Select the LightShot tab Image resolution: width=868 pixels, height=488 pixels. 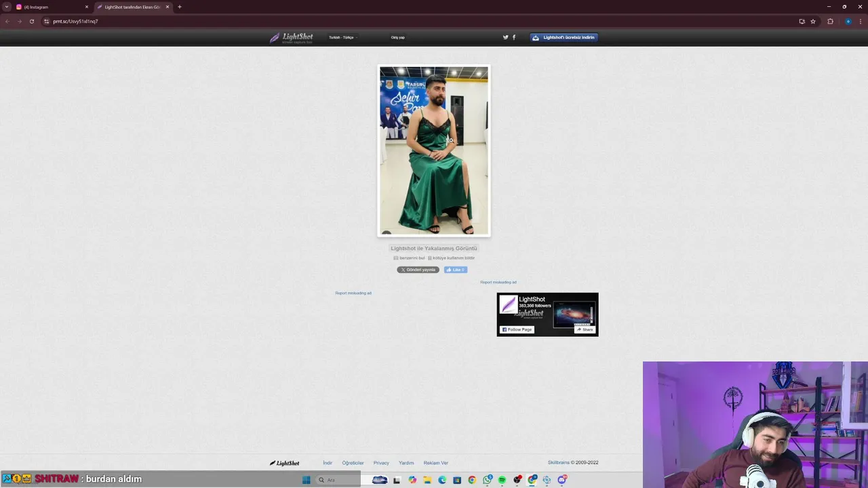132,7
